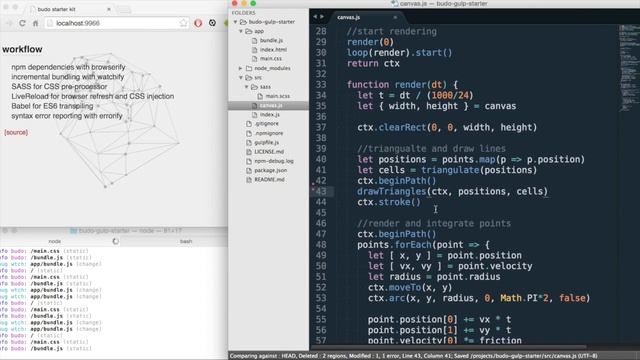The height and width of the screenshot is (360, 640).
Task: Collapse the app folder
Action: pyautogui.click(x=241, y=31)
